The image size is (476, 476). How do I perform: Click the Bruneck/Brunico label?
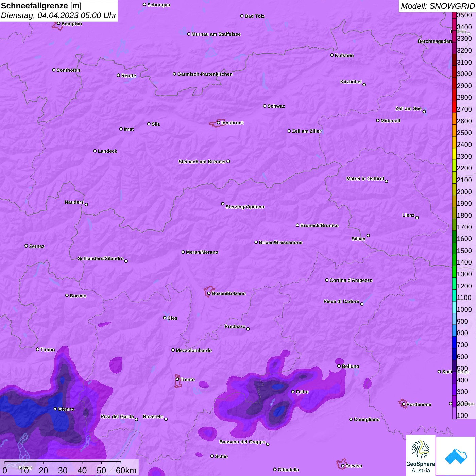pos(319,225)
